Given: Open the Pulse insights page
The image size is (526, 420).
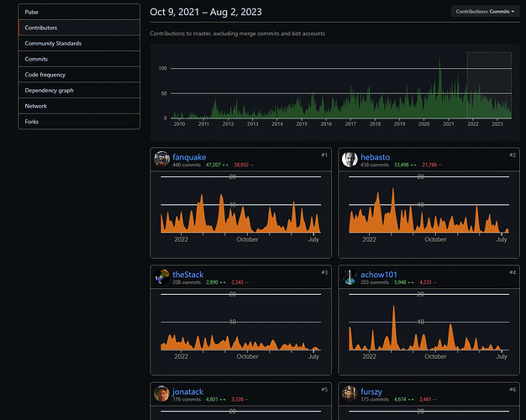Looking at the screenshot, I should (x=79, y=12).
